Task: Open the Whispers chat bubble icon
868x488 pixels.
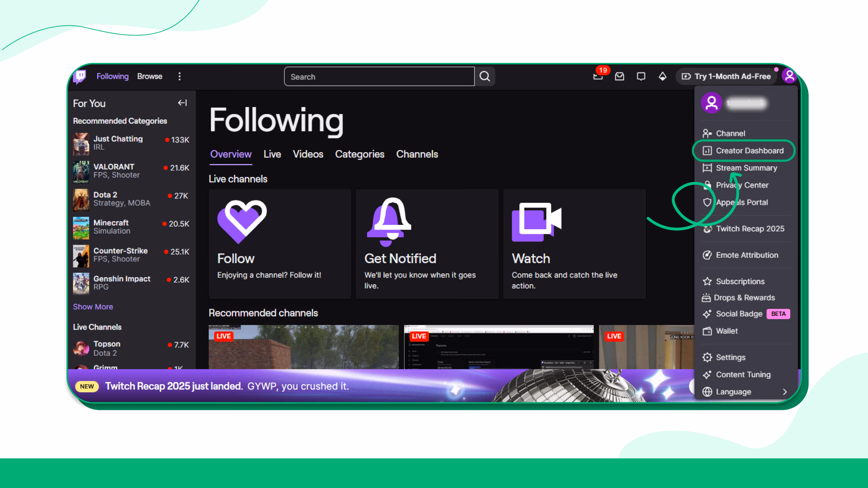Action: pyautogui.click(x=641, y=76)
